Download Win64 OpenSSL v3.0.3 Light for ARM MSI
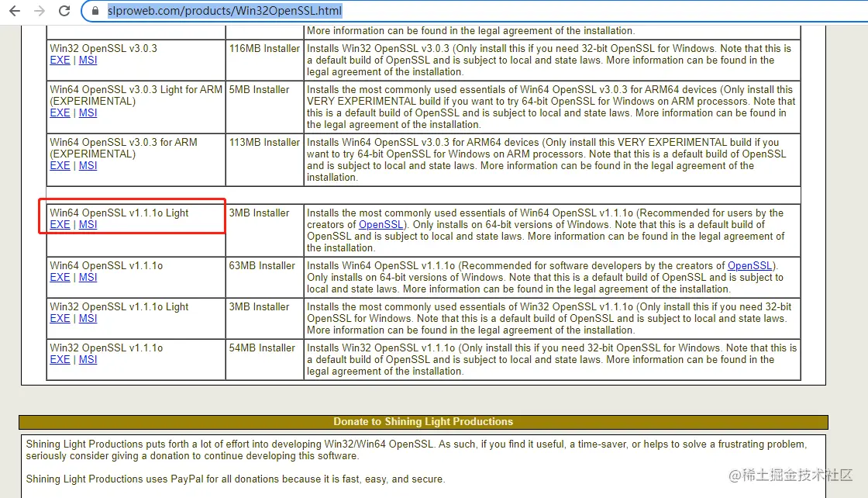 pyautogui.click(x=88, y=112)
